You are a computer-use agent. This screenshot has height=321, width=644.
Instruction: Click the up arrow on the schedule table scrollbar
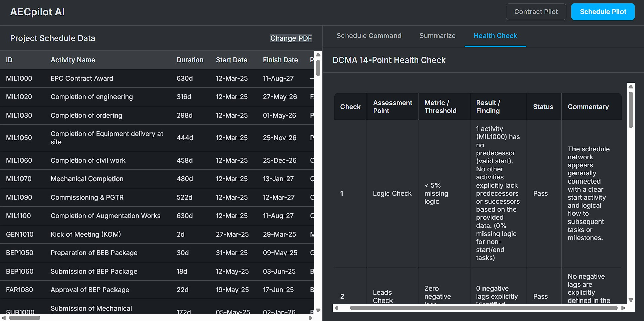pyautogui.click(x=318, y=55)
